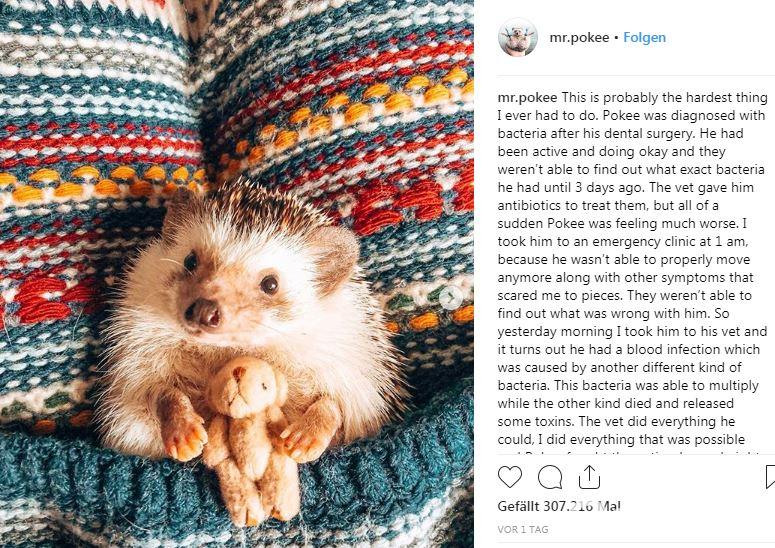Click mr.pokee username starting the caption

click(527, 98)
